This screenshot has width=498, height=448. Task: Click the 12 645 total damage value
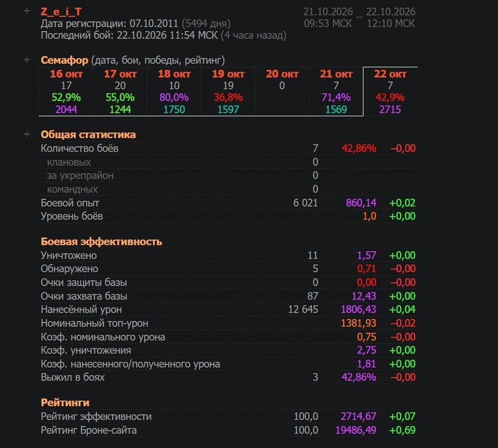(303, 309)
